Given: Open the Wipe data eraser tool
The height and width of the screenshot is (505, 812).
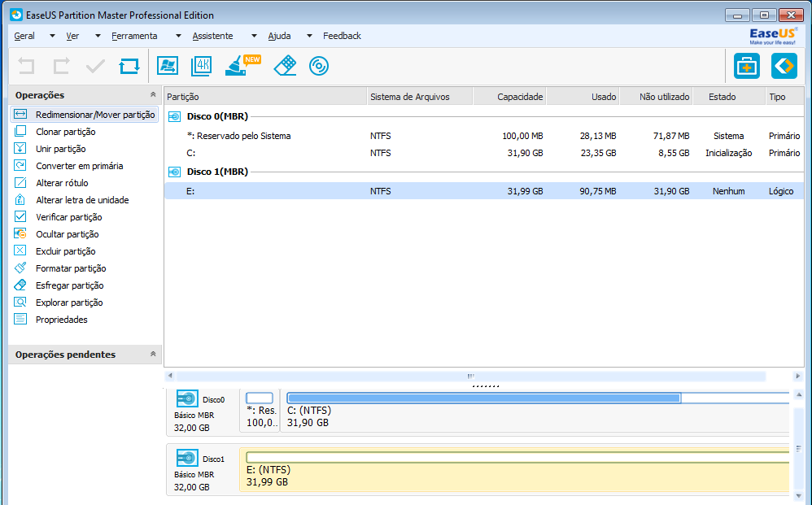Looking at the screenshot, I should coord(285,66).
